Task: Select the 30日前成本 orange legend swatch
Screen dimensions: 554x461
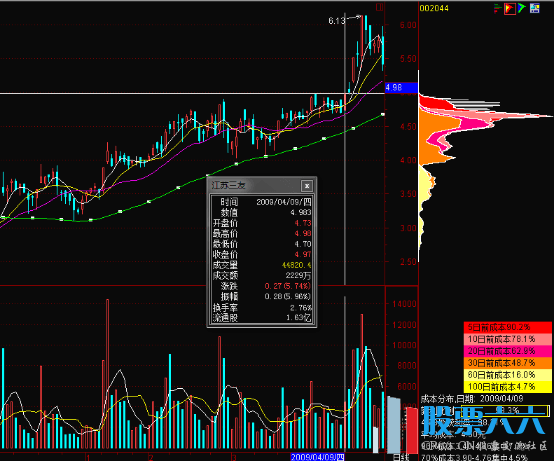Action: click(x=508, y=363)
